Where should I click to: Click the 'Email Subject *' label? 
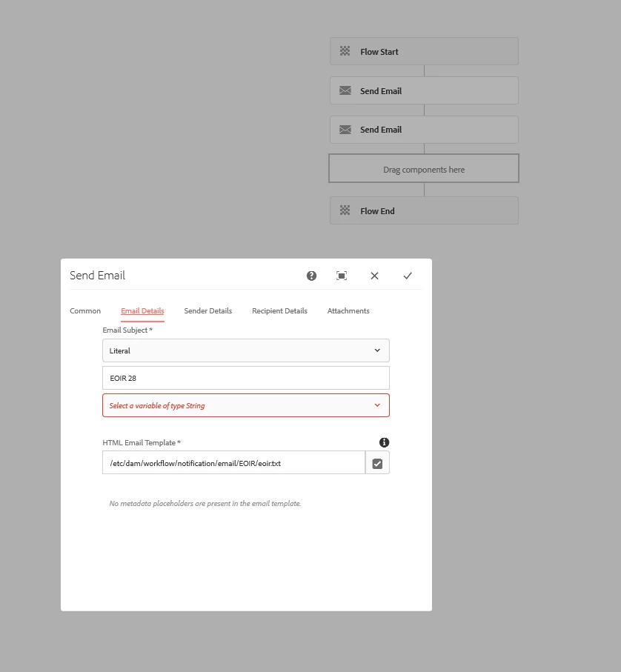(x=127, y=330)
